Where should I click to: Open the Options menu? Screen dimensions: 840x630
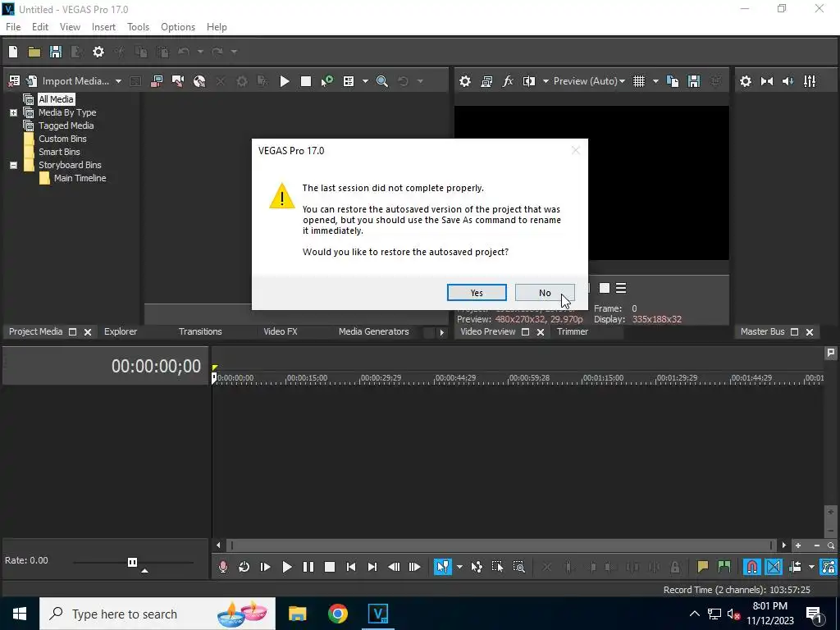point(178,27)
